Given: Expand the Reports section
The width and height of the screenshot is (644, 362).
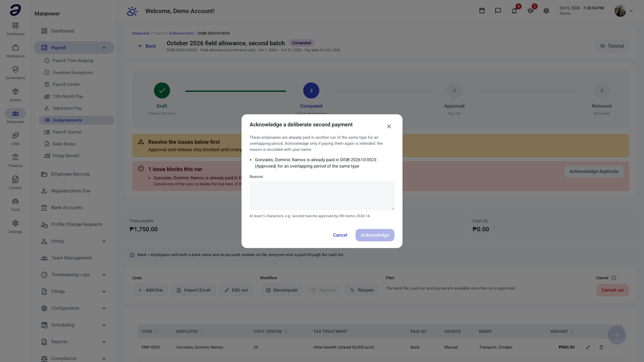Looking at the screenshot, I should 74,342.
